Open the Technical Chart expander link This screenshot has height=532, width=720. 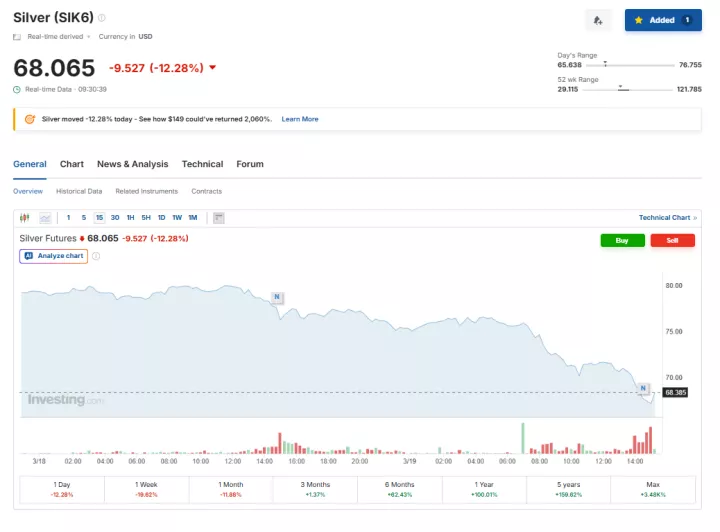coord(667,217)
